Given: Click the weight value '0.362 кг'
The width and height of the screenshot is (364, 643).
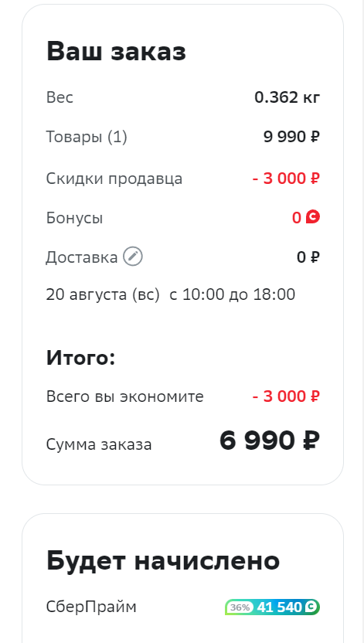Looking at the screenshot, I should point(287,97).
